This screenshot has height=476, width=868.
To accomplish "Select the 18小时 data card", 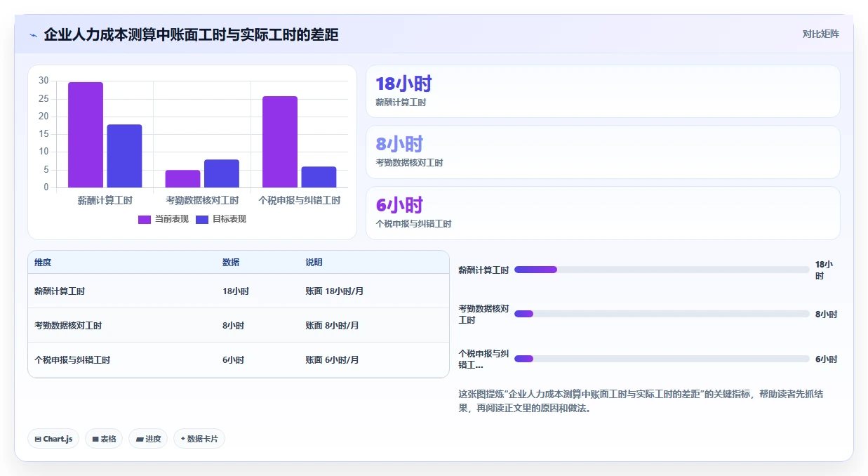I will [603, 91].
